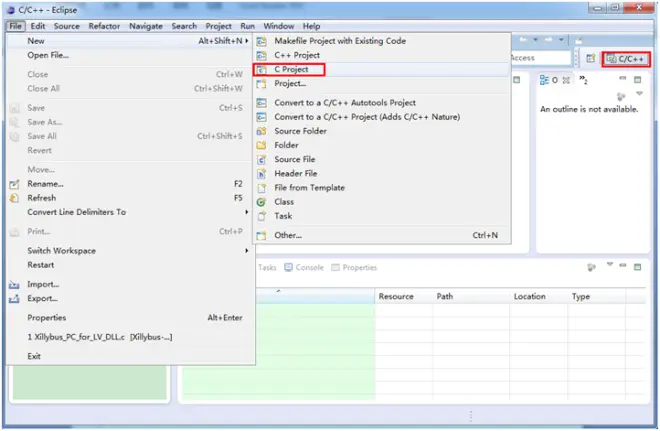This screenshot has width=660, height=431.
Task: Click Open File... in File menu
Action: pos(129,56)
